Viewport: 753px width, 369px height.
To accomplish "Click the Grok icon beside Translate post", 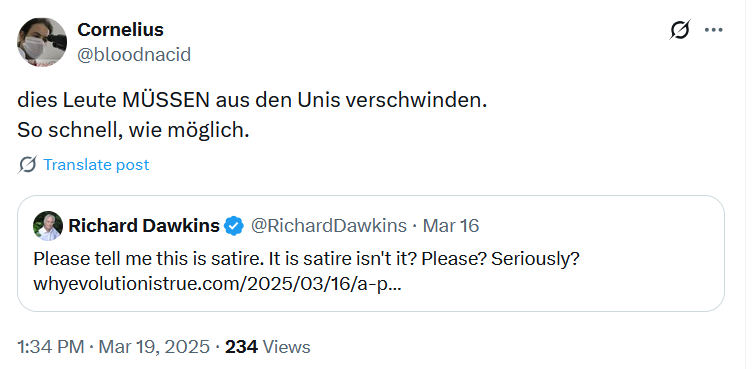I will click(x=28, y=165).
